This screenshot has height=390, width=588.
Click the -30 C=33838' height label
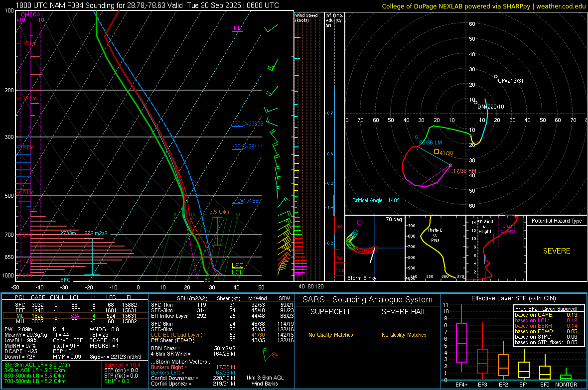pos(248,124)
